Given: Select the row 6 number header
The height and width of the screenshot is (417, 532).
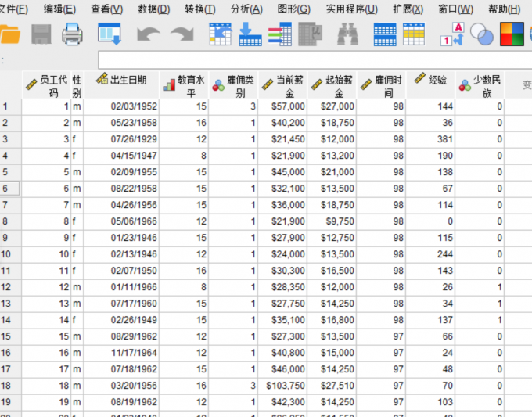Looking at the screenshot, I should 10,188.
